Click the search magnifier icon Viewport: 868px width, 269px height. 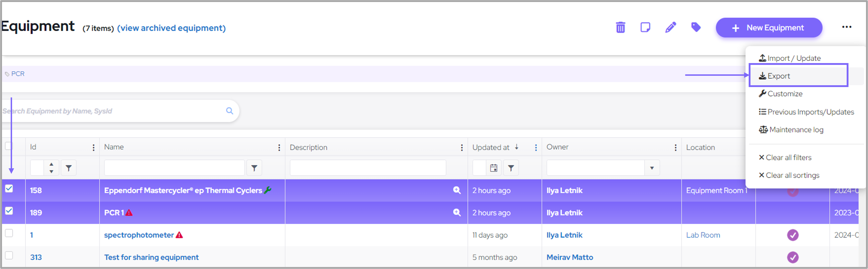point(229,111)
